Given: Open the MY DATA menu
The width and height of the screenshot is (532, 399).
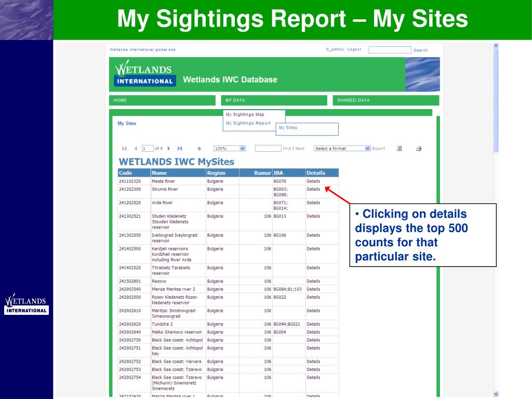Looking at the screenshot, I should tap(274, 100).
